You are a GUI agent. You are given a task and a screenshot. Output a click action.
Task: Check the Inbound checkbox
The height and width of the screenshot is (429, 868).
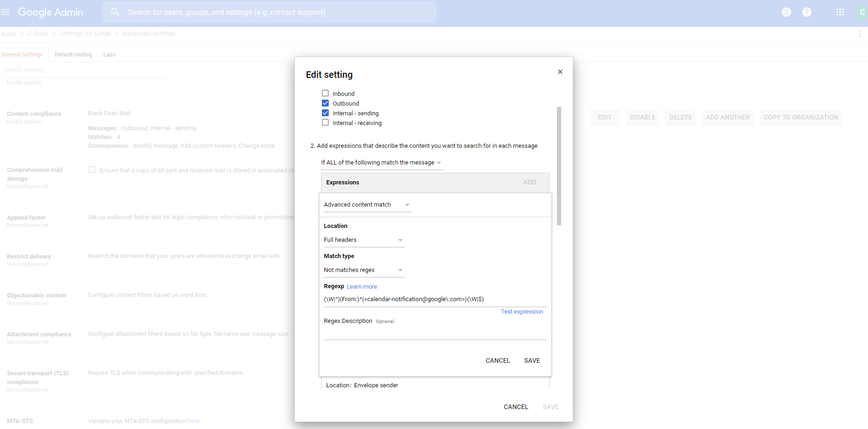(x=325, y=94)
